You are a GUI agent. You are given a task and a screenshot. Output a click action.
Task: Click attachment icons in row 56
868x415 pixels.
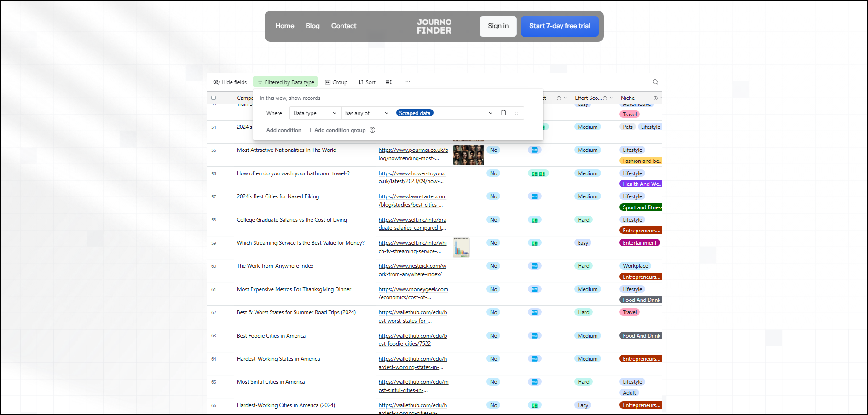point(538,173)
